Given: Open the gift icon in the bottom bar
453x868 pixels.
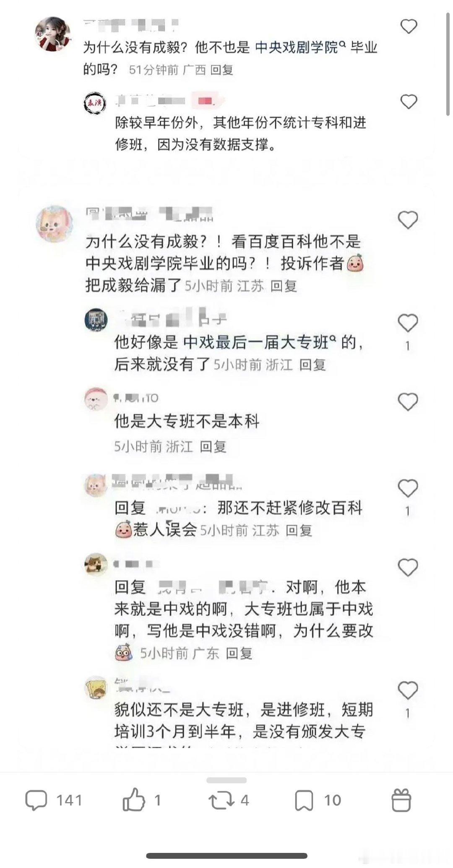Looking at the screenshot, I should 401,800.
